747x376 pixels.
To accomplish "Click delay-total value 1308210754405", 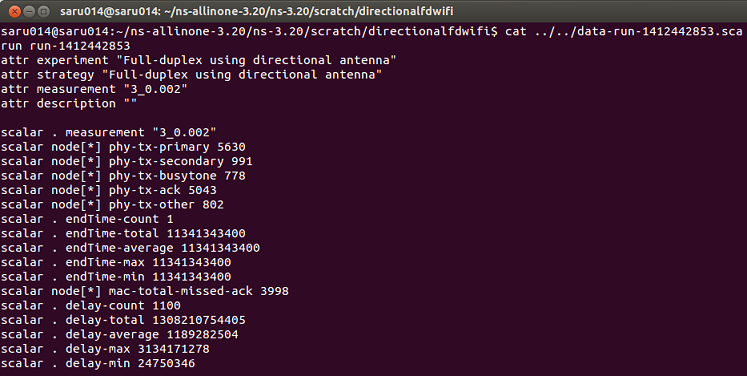I will [199, 320].
